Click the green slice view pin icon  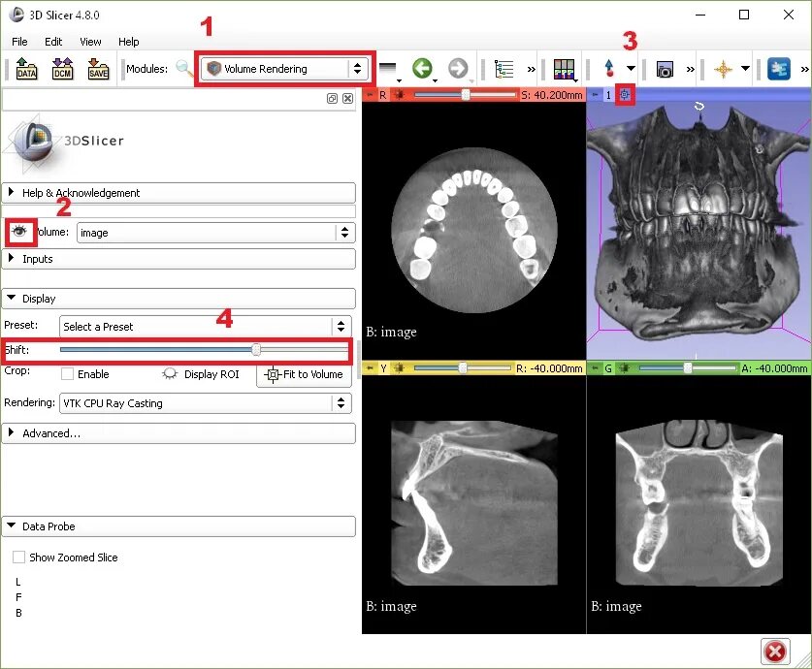pos(595,368)
